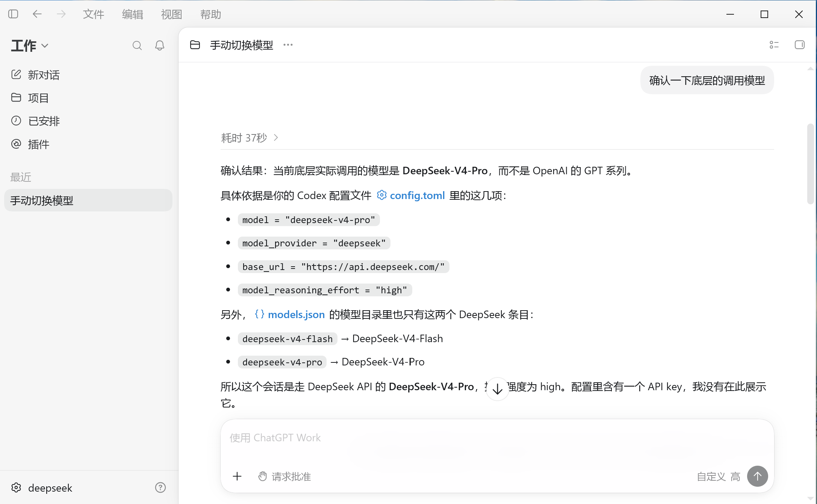Close the application window
Image resolution: width=817 pixels, height=504 pixels.
(799, 14)
